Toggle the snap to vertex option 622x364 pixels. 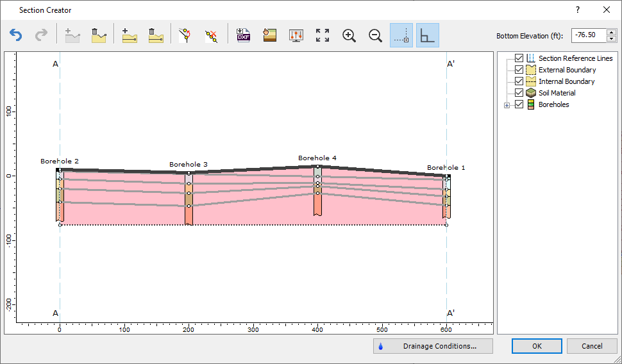click(x=401, y=35)
